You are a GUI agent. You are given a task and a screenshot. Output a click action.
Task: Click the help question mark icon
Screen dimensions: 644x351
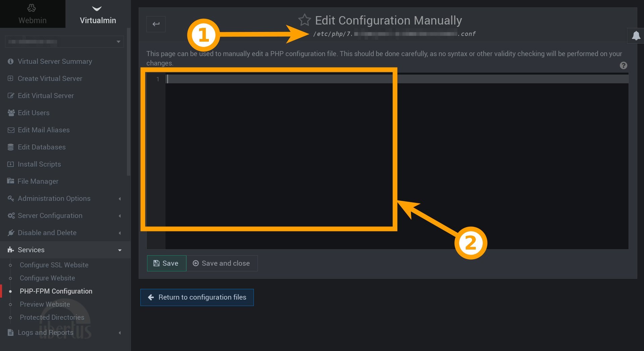pyautogui.click(x=623, y=65)
